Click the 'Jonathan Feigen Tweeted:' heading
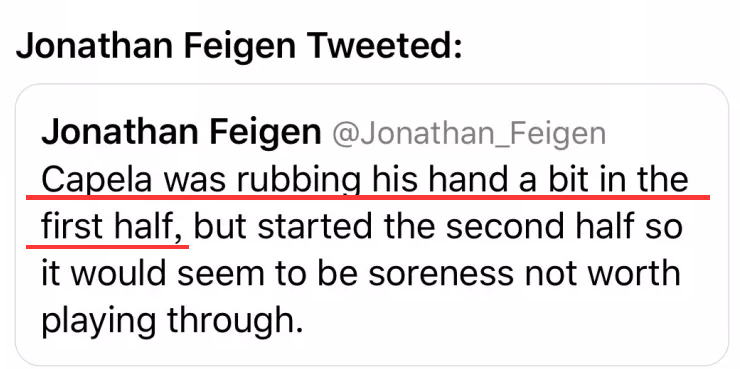 (x=239, y=46)
